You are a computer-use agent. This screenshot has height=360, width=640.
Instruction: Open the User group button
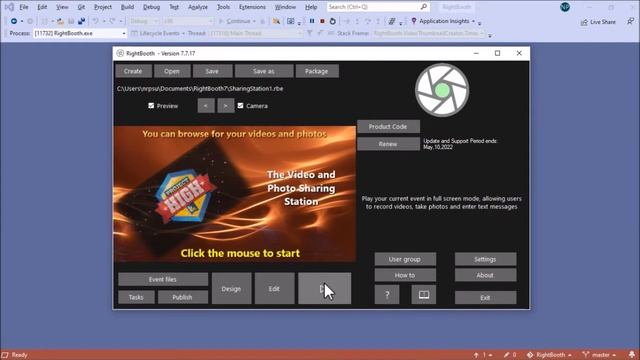point(405,259)
